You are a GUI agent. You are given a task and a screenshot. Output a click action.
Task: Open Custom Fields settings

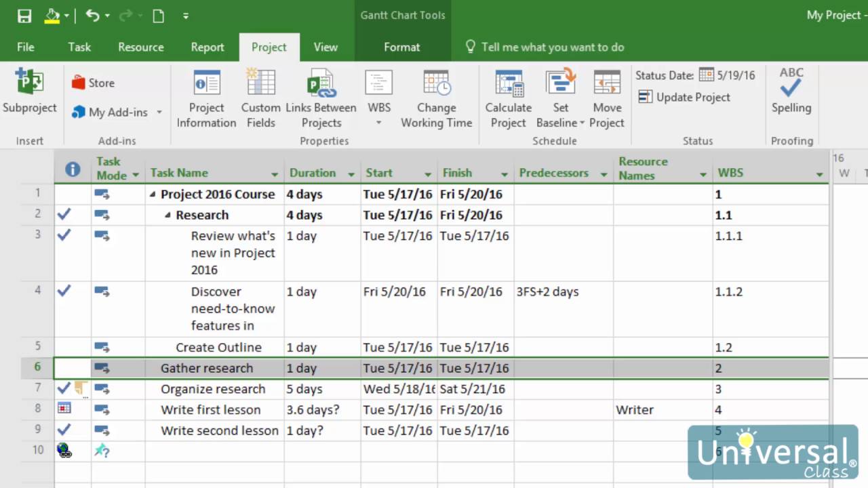point(260,83)
